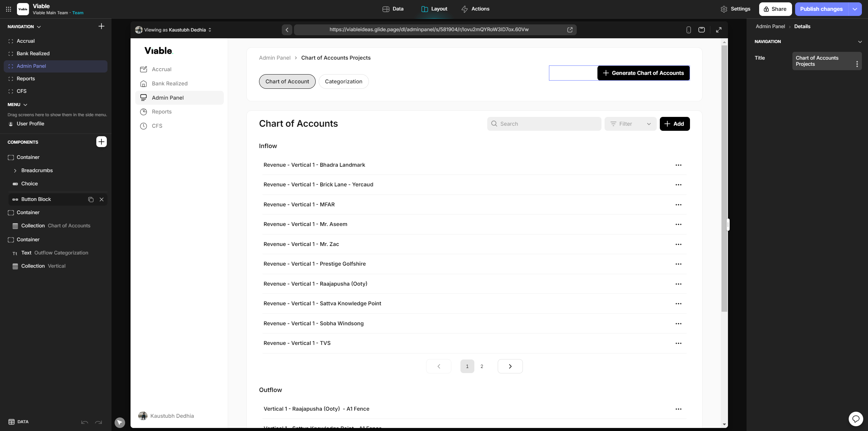Open Bank Realized in app side menu

tap(179, 84)
